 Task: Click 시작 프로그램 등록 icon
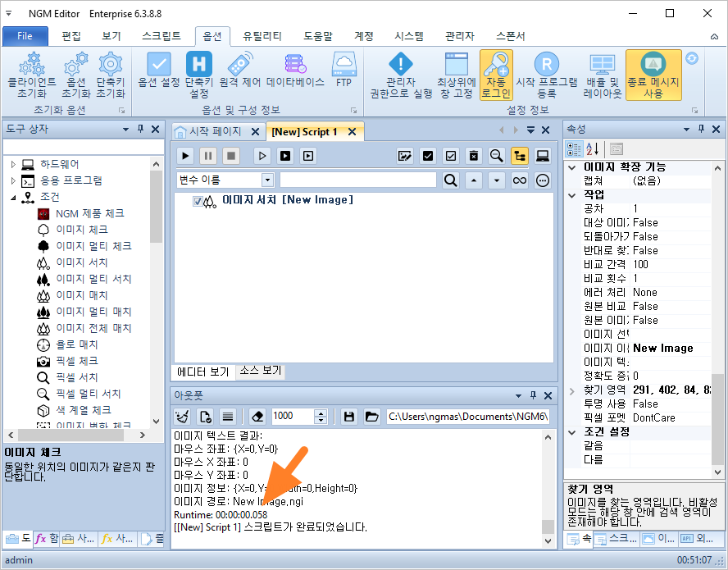547,75
